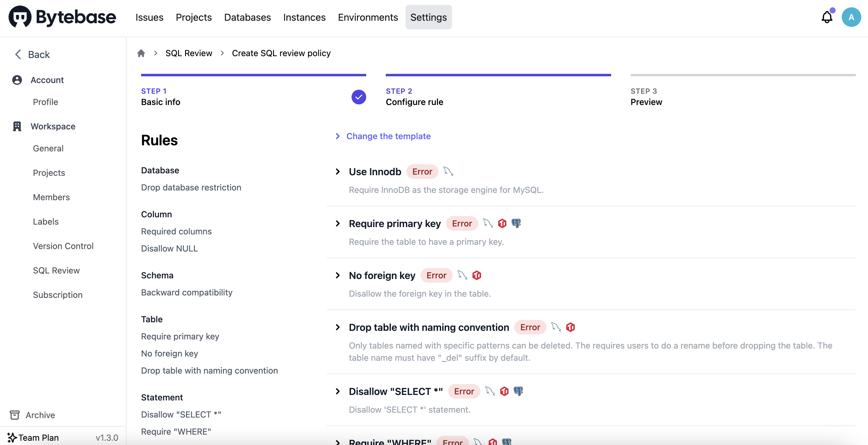
Task: Click the PostgreSQL icon on Require primary key
Action: click(516, 223)
